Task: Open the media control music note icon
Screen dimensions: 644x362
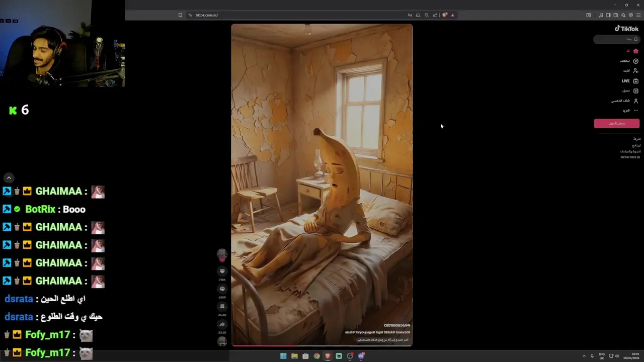Action: point(601,15)
